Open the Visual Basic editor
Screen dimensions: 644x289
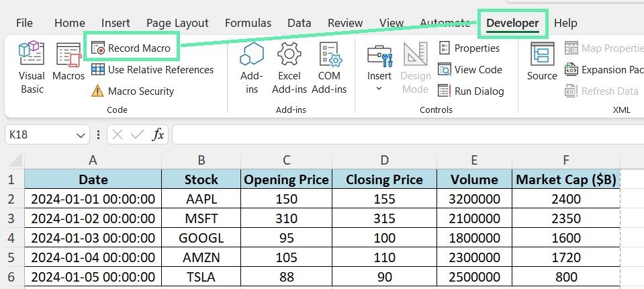tap(32, 68)
